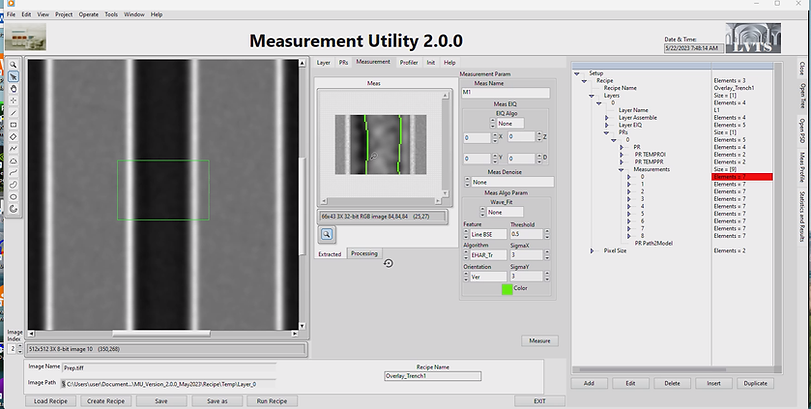Click the Run Recipe button
Viewport: 811px width, 409px height.
tap(272, 401)
